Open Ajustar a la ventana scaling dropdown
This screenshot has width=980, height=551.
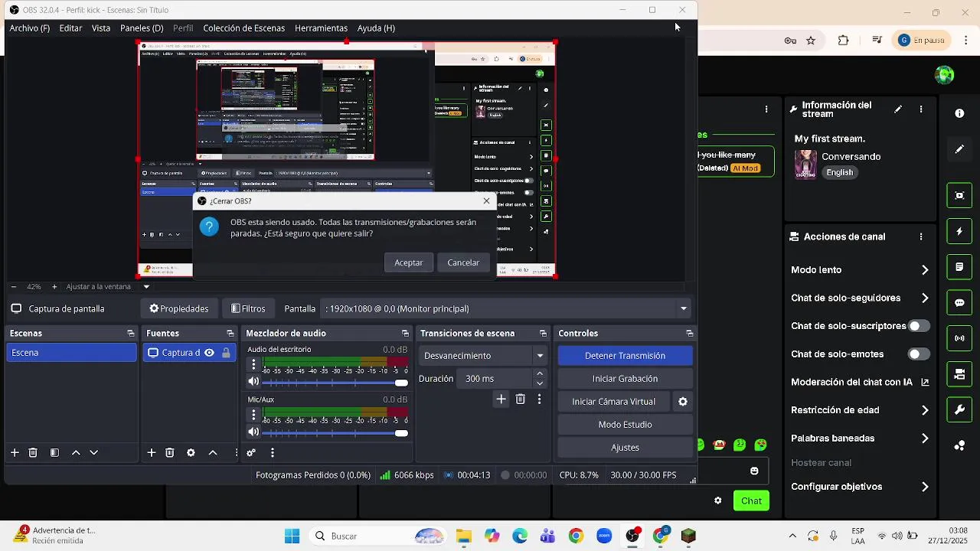pos(108,287)
